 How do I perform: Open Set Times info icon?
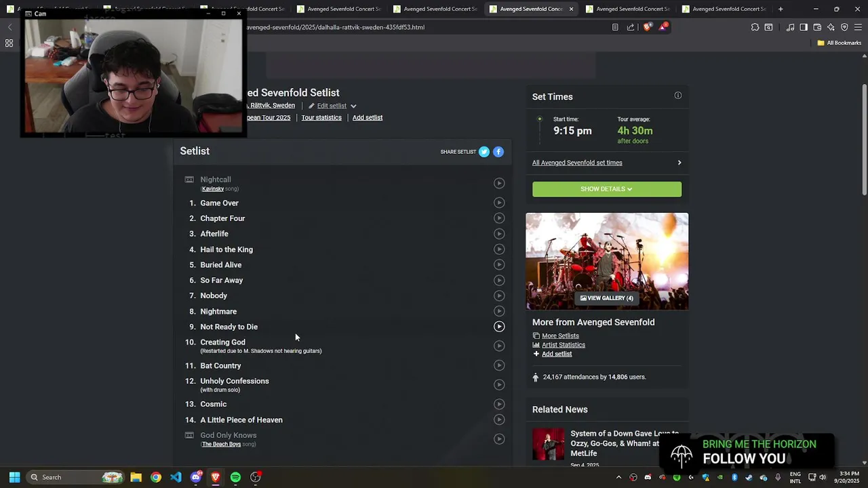pyautogui.click(x=677, y=96)
